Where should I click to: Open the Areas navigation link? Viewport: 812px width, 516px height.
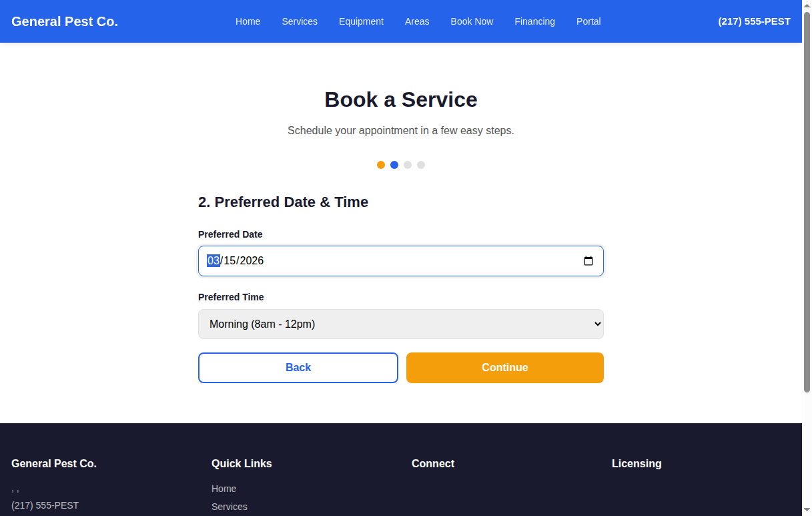[416, 21]
